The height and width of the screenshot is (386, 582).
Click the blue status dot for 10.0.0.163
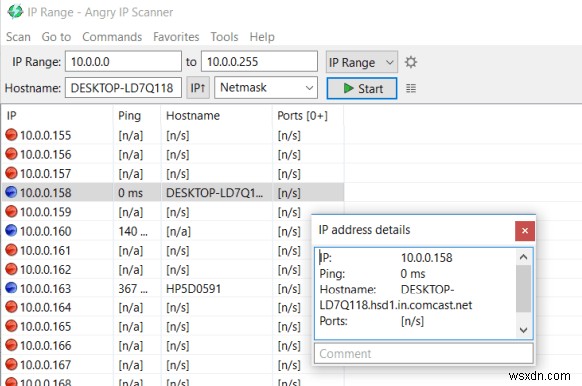pos(11,288)
